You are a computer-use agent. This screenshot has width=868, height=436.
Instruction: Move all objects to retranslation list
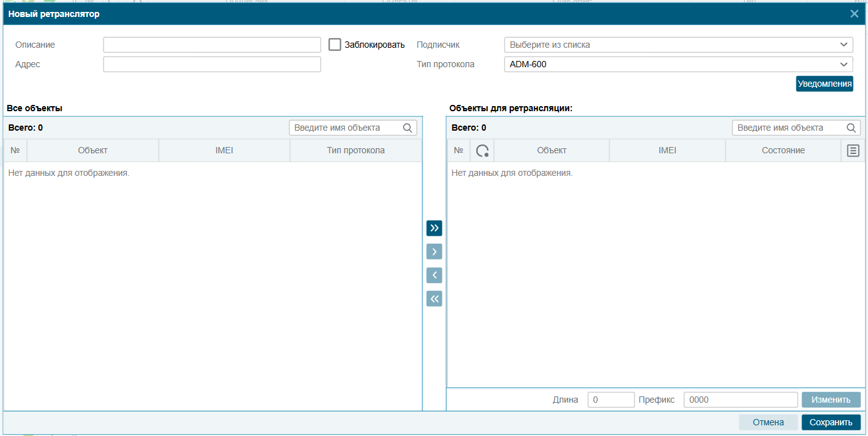pyautogui.click(x=434, y=228)
